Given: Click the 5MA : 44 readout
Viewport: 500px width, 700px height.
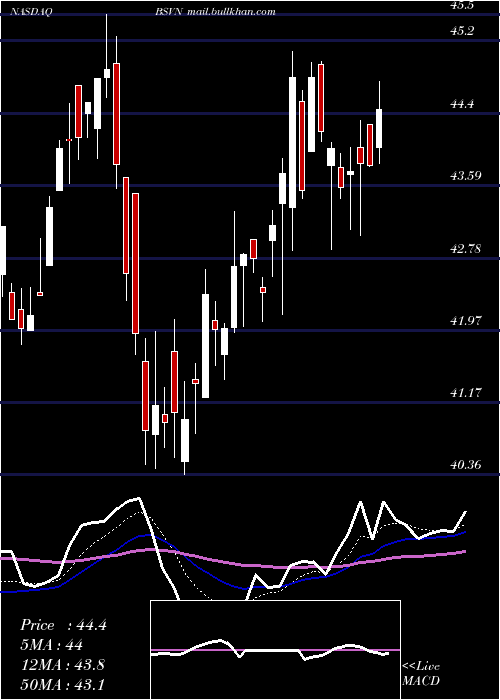Looking at the screenshot, I should point(51,645).
